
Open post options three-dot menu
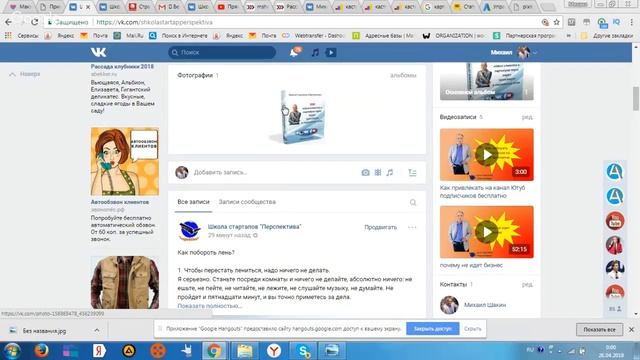412,227
